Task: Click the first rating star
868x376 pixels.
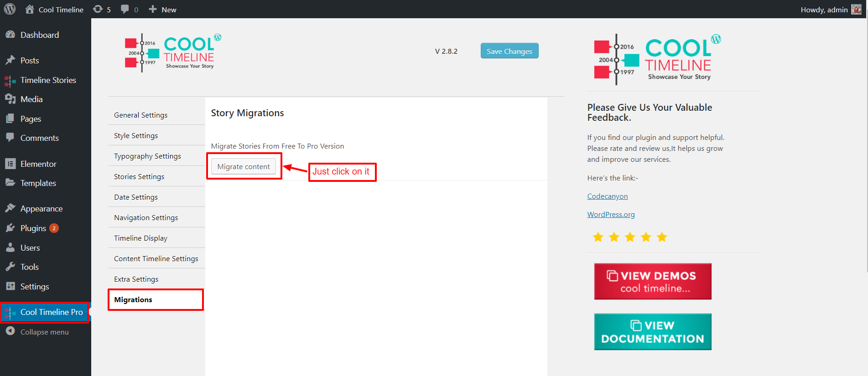Action: click(598, 237)
